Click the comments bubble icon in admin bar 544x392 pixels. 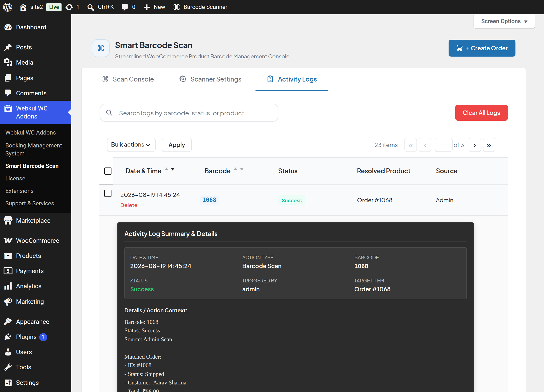125,7
